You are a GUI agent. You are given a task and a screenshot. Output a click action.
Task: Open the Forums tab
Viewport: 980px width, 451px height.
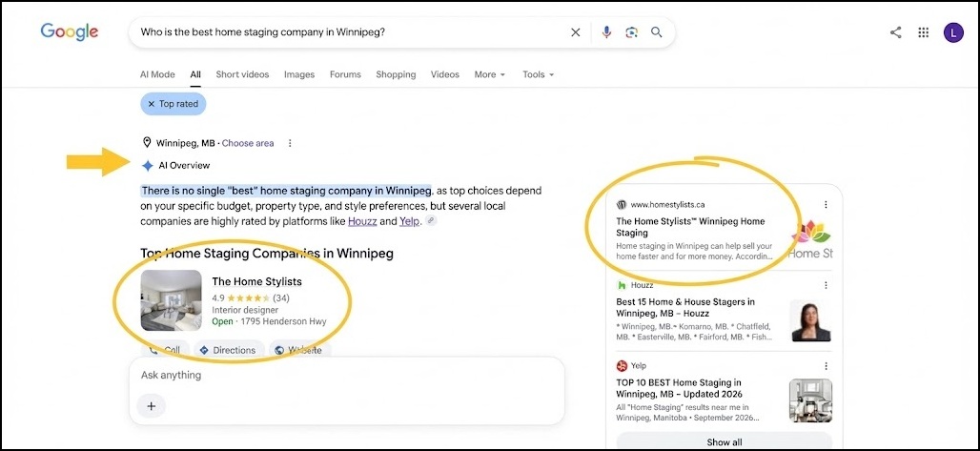tap(346, 74)
